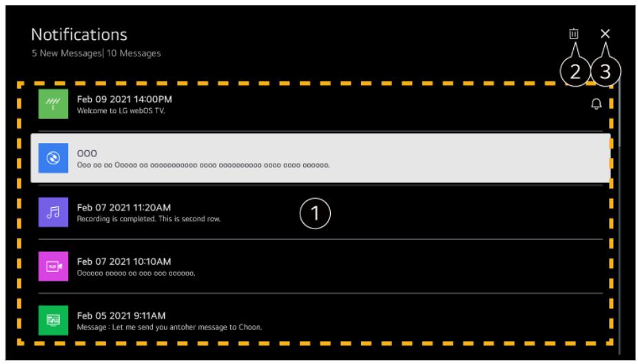Select the Feb 07 2021 10:10AM notification
Image resolution: width=638 pixels, height=364 pixels.
click(x=320, y=266)
